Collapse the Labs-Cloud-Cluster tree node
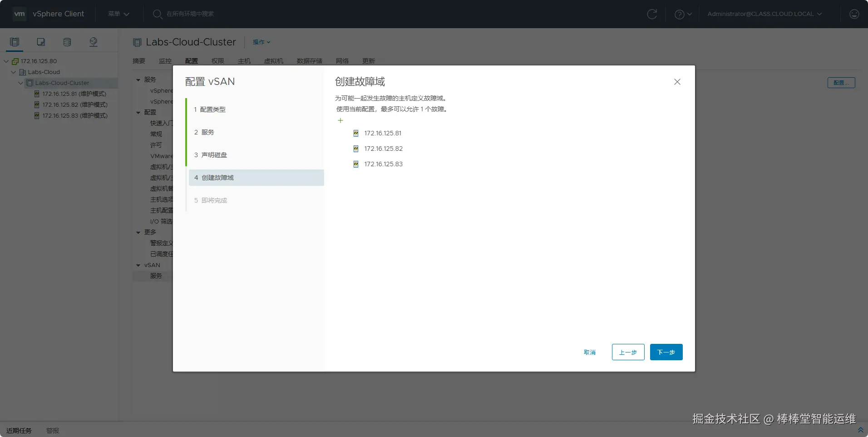 21,83
